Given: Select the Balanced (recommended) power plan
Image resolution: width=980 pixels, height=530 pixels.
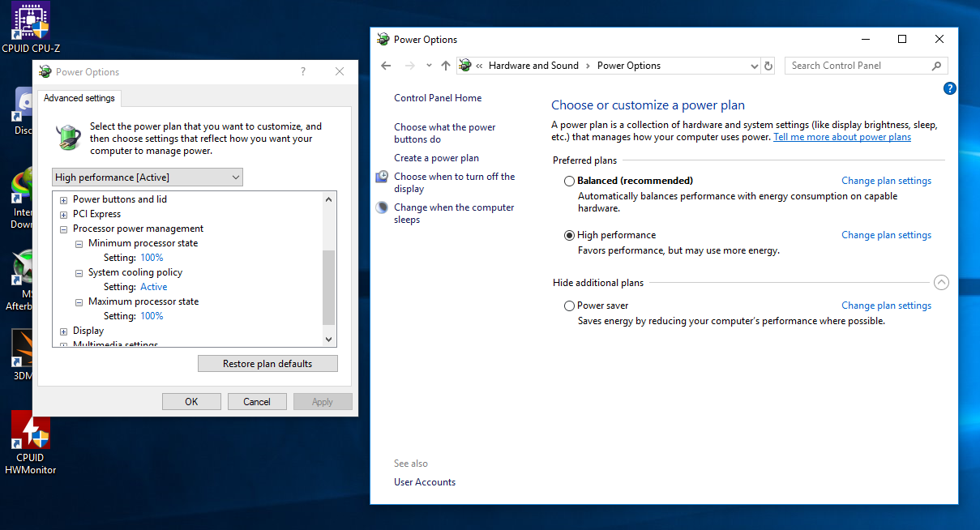Looking at the screenshot, I should 570,181.
